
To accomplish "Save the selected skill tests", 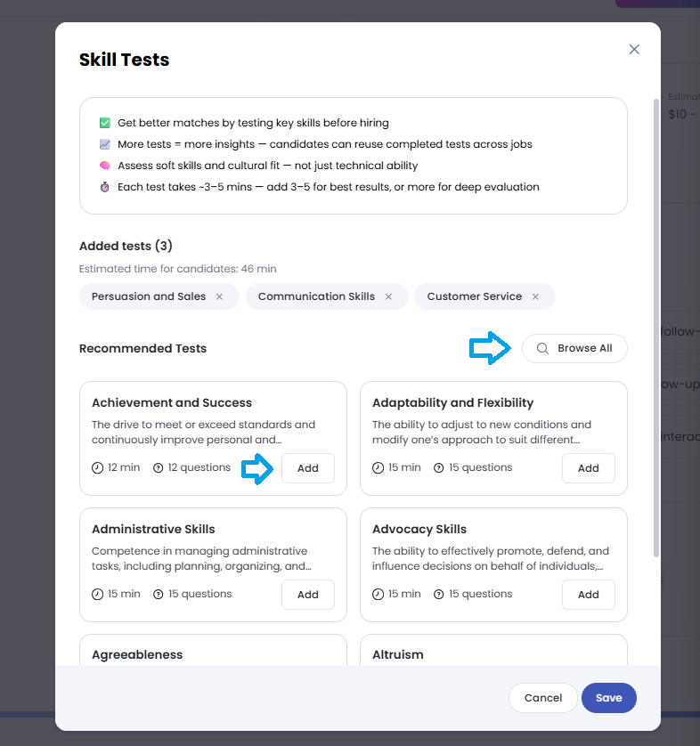I will click(608, 698).
